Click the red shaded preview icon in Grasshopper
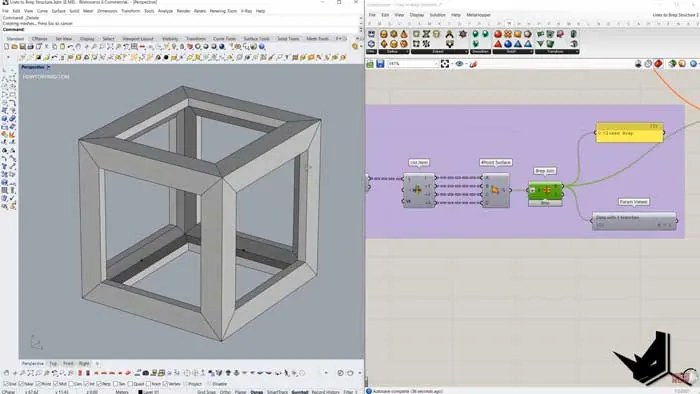 658,64
